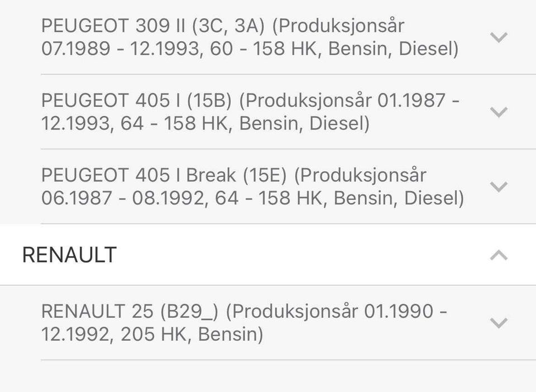Click the 07.1989 - 12.1993 production dates

pos(119,49)
